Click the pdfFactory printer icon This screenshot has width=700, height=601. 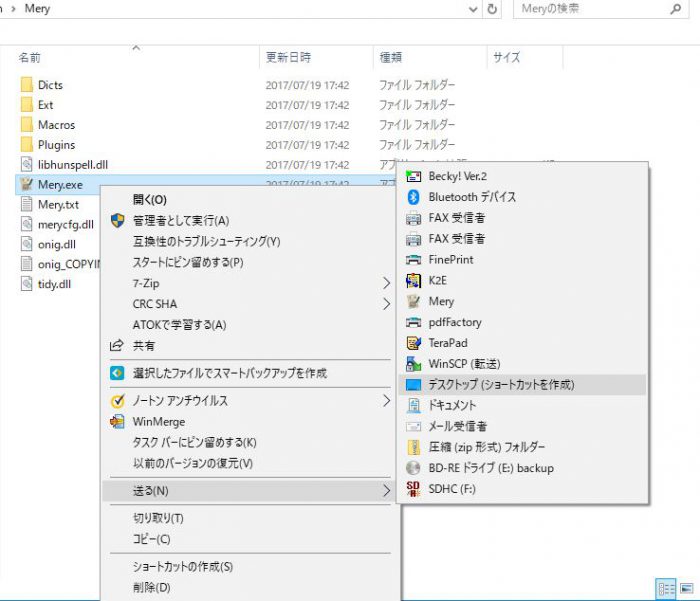413,322
